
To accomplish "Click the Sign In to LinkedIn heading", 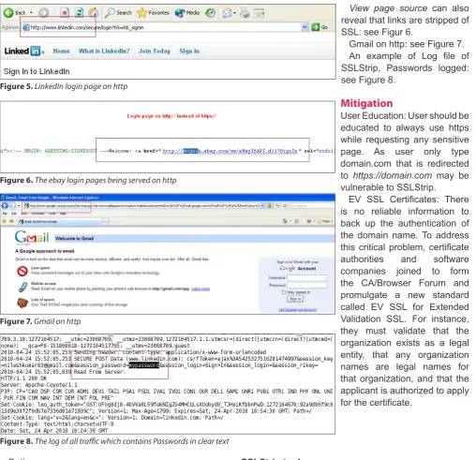I will pos(37,71).
